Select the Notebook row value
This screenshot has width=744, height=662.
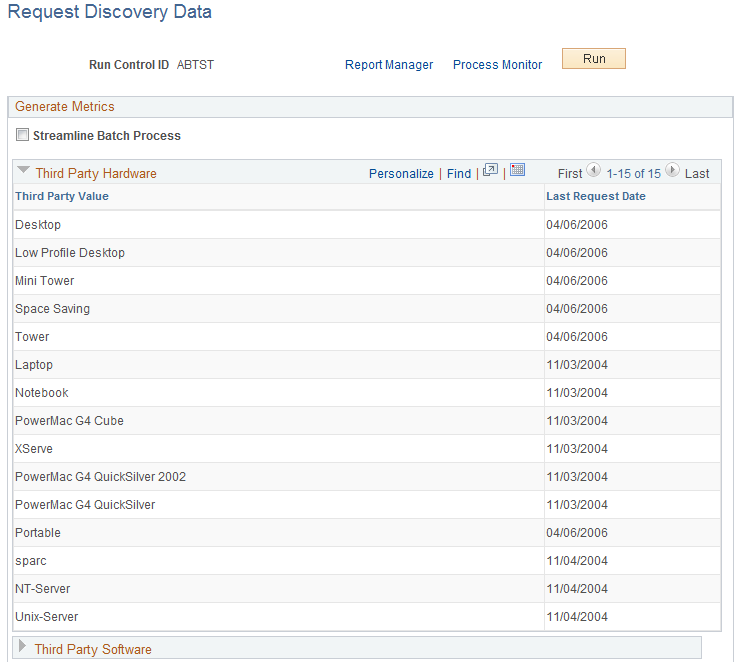(x=42, y=393)
